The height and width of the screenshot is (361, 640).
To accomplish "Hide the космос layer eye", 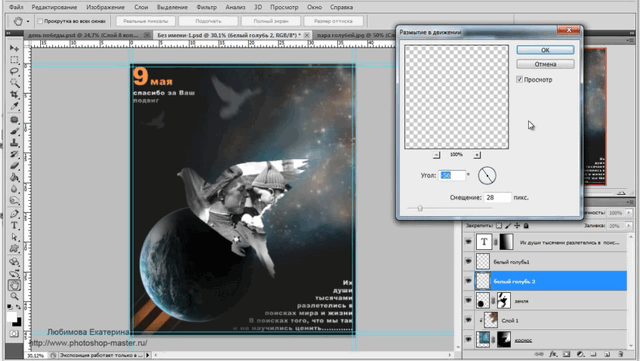I will (x=468, y=340).
